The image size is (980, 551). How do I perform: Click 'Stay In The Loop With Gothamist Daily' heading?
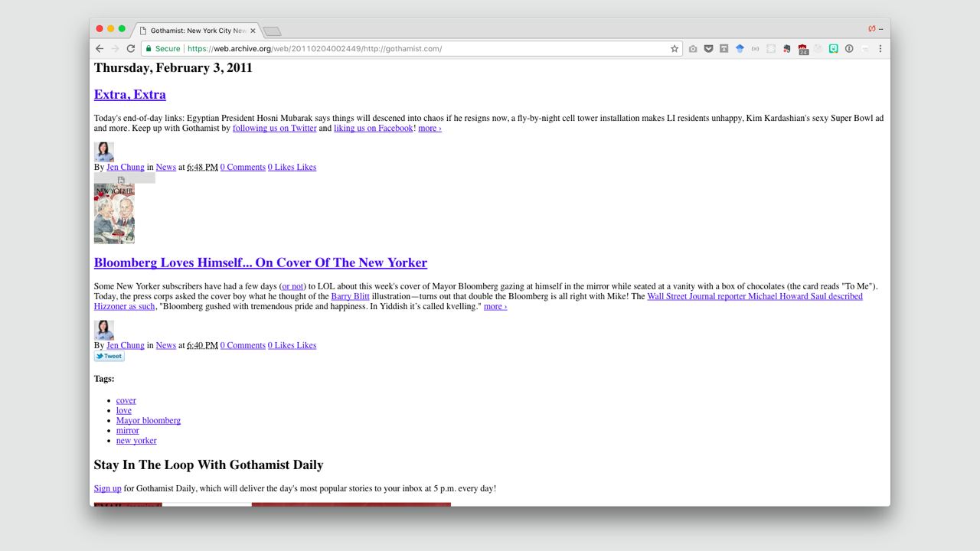(x=209, y=465)
